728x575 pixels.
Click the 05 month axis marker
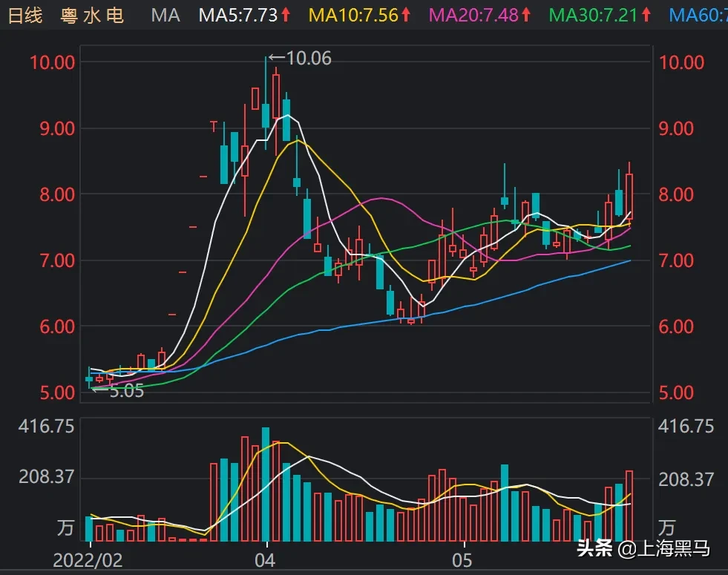[x=462, y=560]
